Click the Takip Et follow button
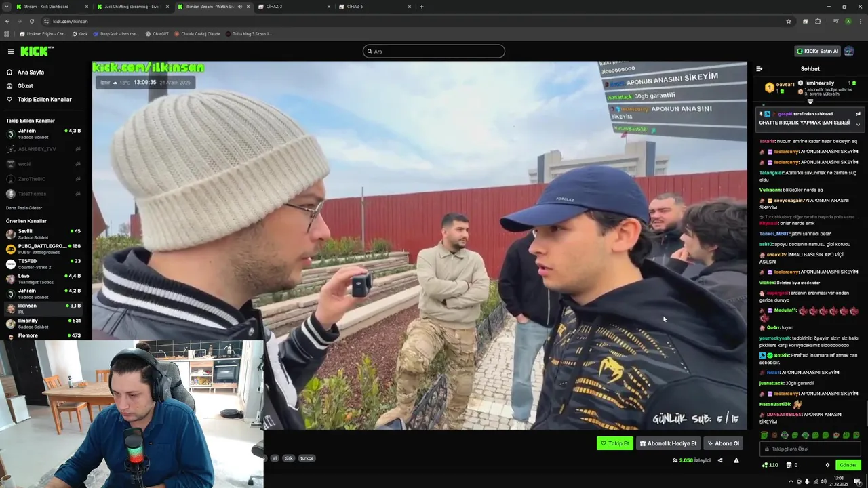Screen dimensions: 868x488 click(x=615, y=443)
